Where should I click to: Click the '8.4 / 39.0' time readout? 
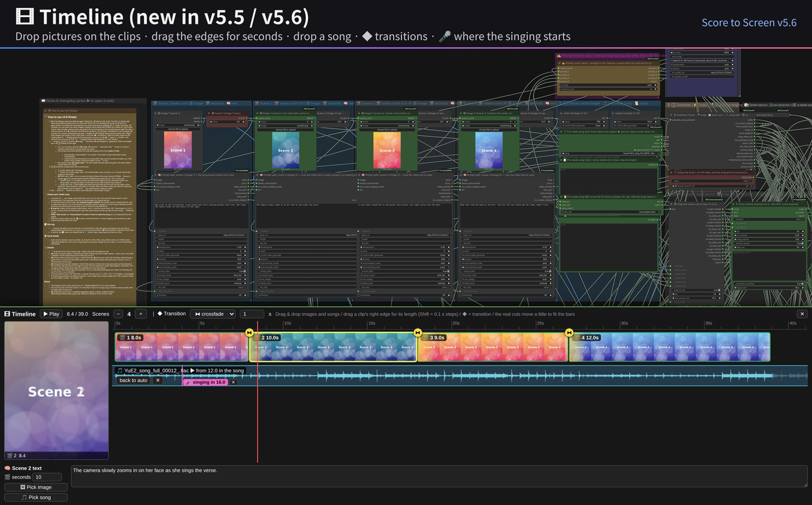[76, 314]
